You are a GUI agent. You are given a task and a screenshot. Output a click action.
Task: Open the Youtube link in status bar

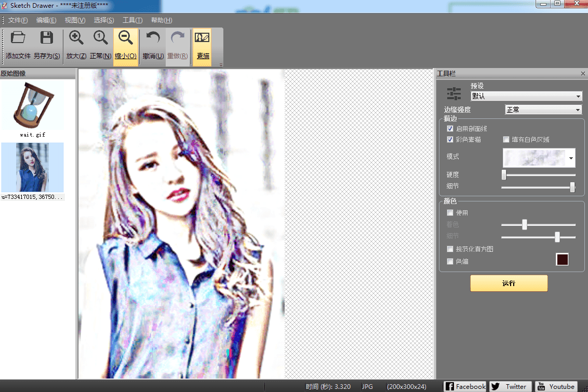pos(556,386)
